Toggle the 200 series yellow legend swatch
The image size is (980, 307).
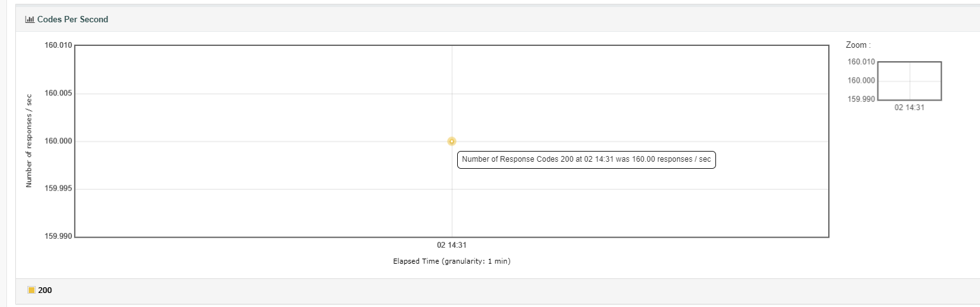31,290
